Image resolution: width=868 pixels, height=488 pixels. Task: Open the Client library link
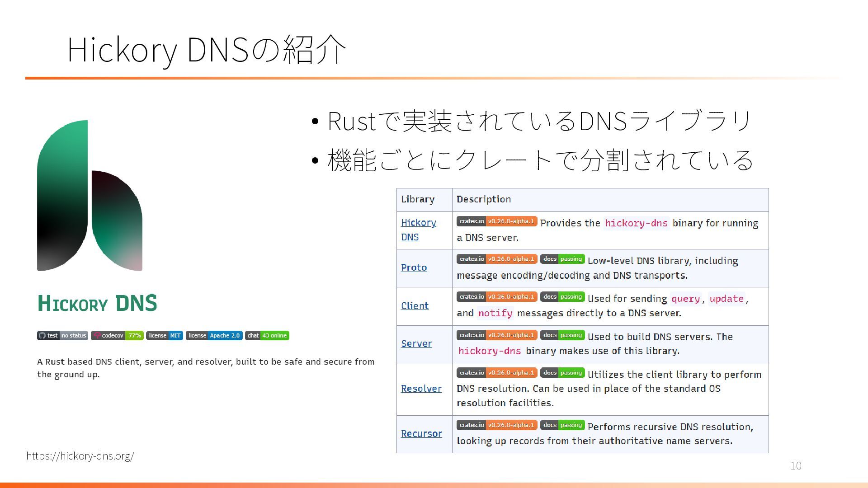point(415,306)
